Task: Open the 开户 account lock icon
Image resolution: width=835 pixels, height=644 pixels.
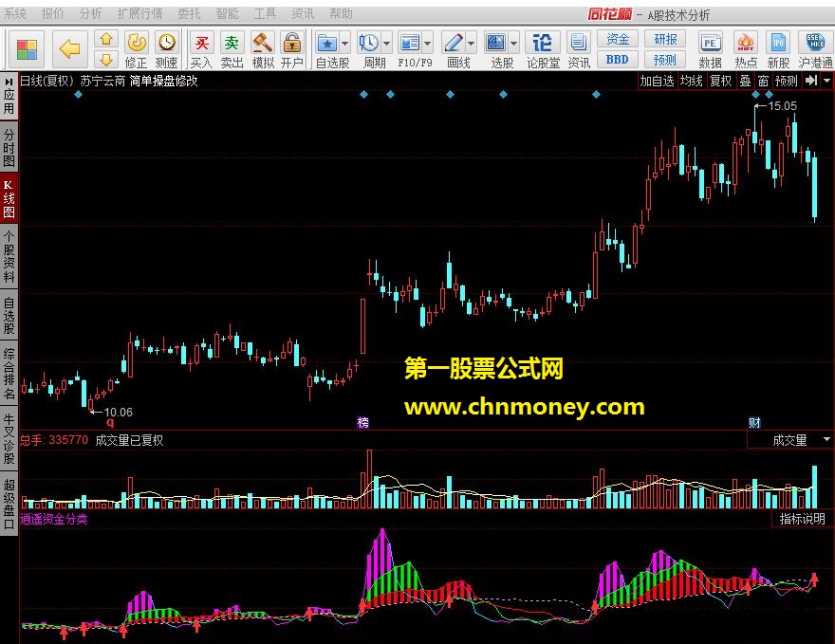Action: click(x=292, y=50)
